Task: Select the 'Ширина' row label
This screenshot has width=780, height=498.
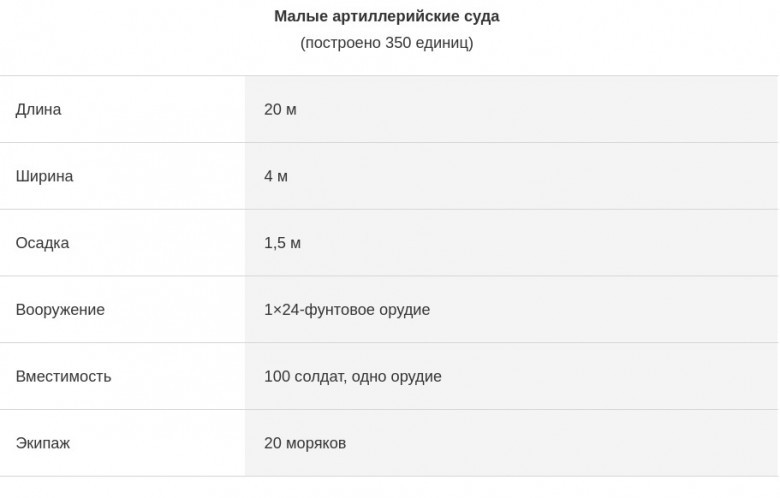Action: tap(44, 176)
